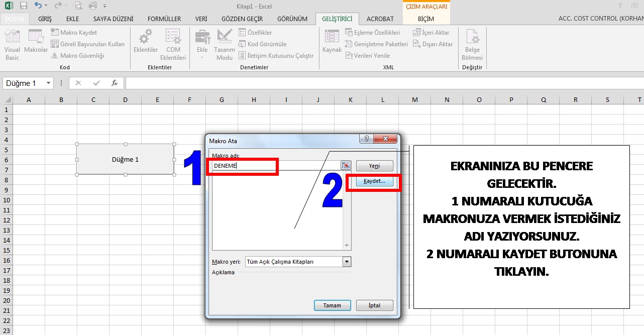
Task: Open Eşleme Özellikleri map properties
Action: 372,33
